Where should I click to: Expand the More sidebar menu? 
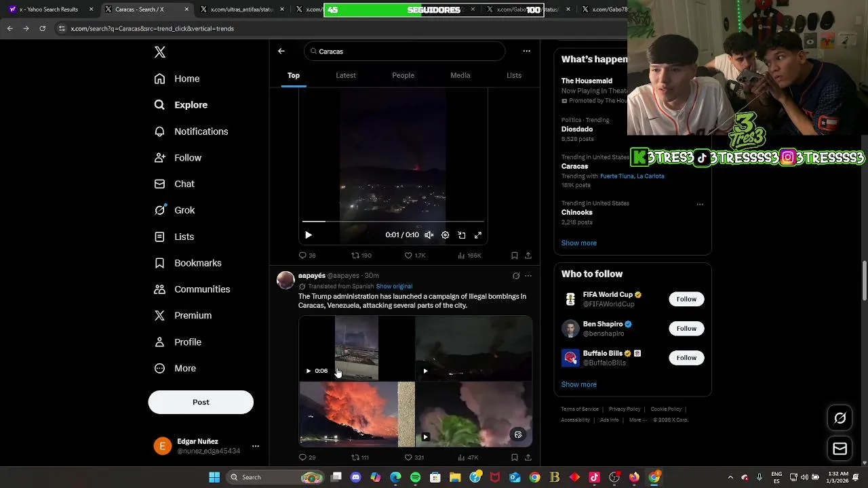[175, 369]
